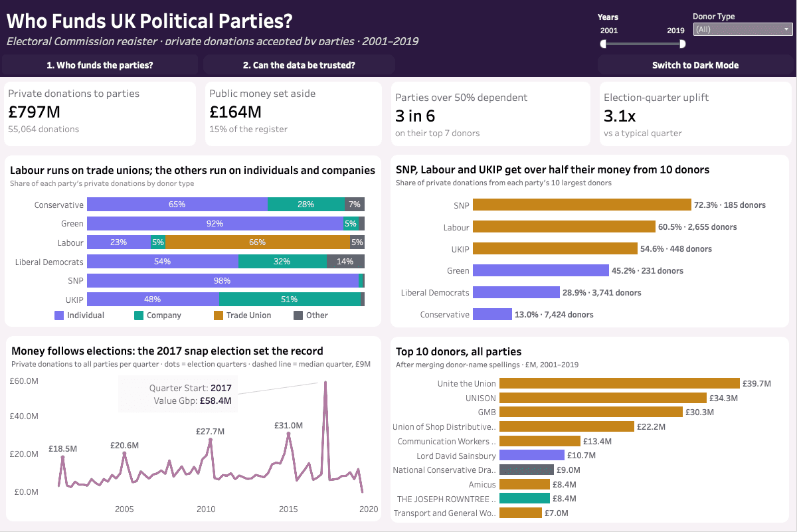Select the Individual legend swatch
Viewport: 797px width, 532px height.
click(x=59, y=315)
